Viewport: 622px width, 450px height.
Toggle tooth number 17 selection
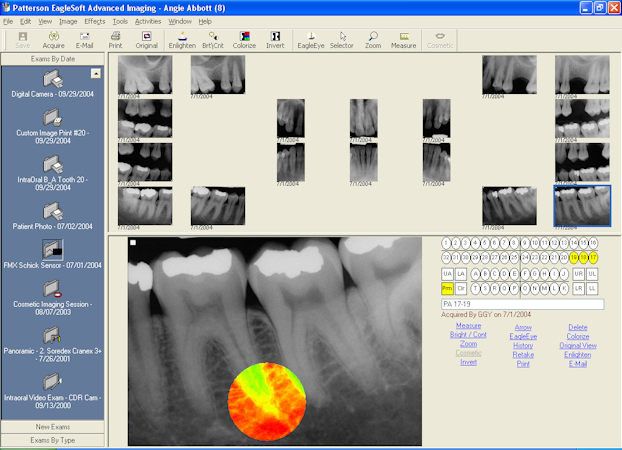tap(593, 258)
